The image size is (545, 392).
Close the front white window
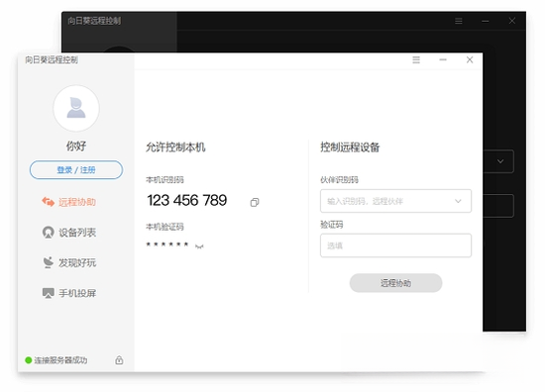470,59
